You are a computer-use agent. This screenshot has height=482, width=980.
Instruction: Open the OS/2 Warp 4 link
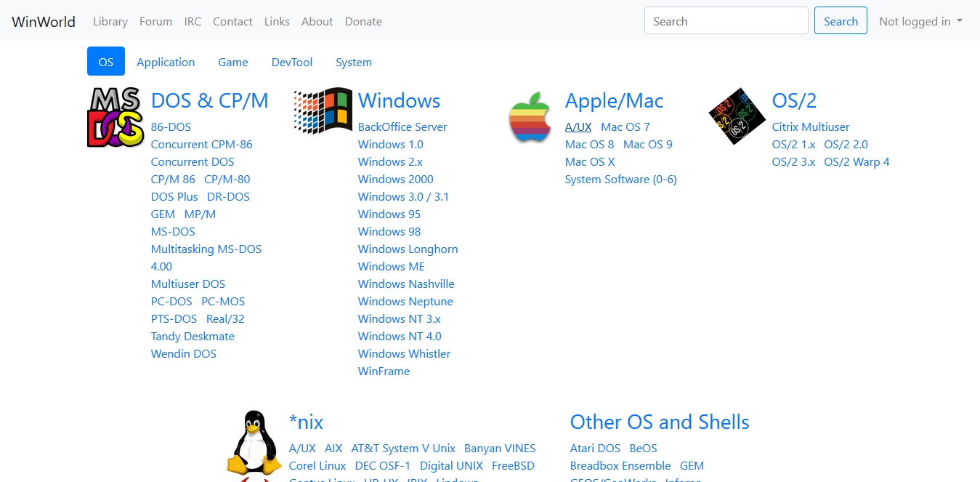857,161
